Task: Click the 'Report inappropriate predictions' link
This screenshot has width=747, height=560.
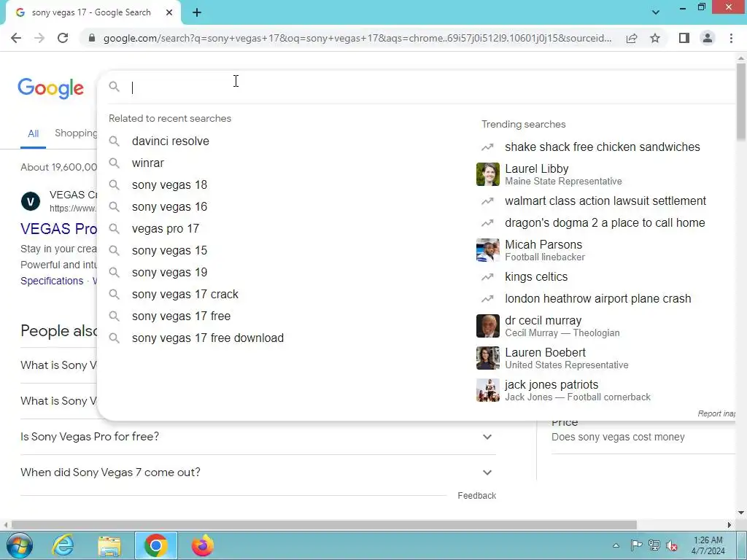Action: click(x=716, y=413)
